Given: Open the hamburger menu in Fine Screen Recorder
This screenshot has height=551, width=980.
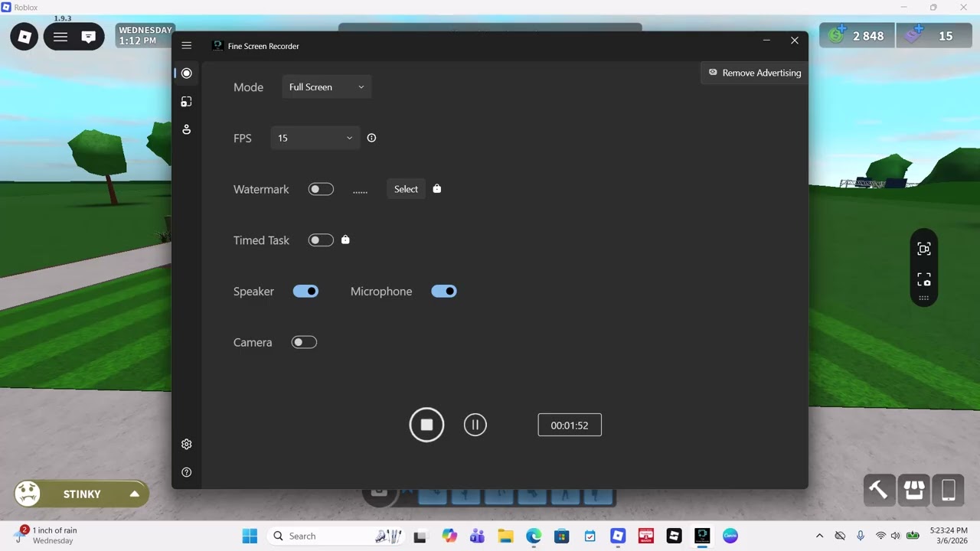Looking at the screenshot, I should pos(186,45).
